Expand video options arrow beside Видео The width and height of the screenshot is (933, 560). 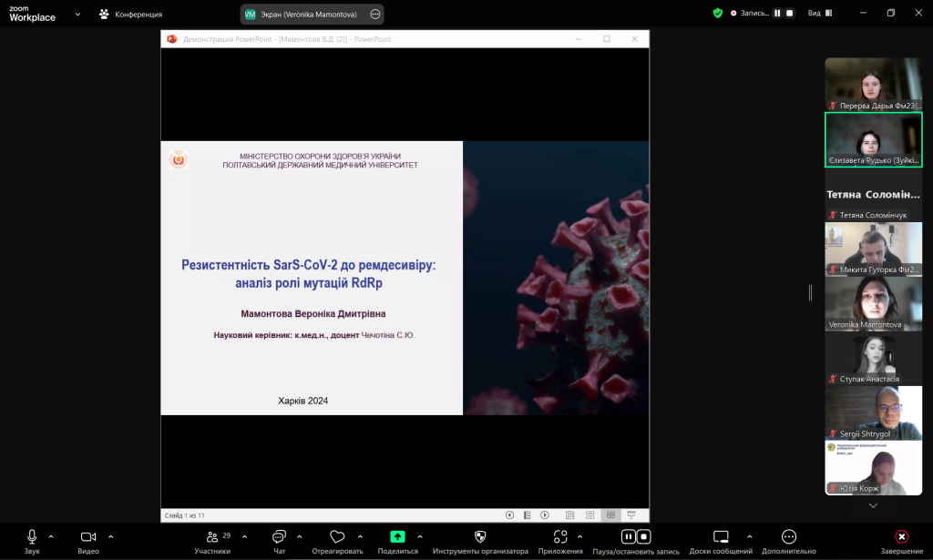coord(110,537)
